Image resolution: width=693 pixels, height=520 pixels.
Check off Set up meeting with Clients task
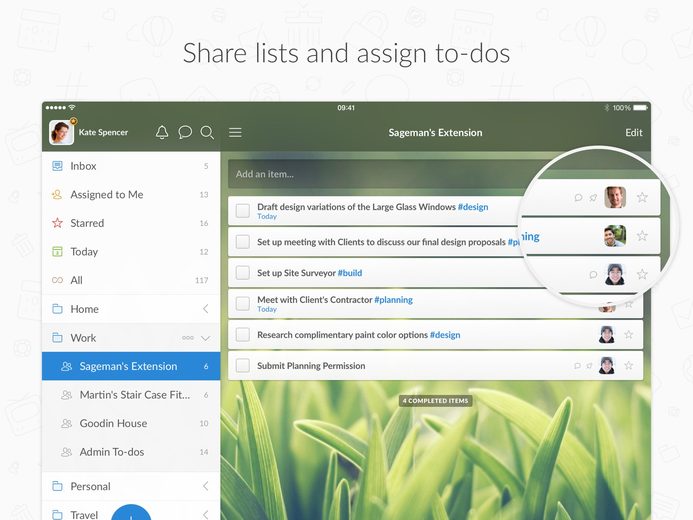coord(243,242)
